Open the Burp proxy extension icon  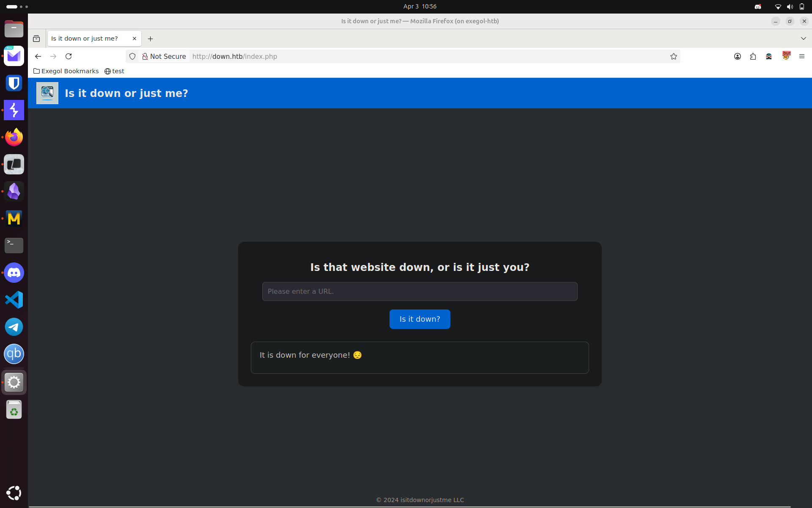[x=786, y=56]
